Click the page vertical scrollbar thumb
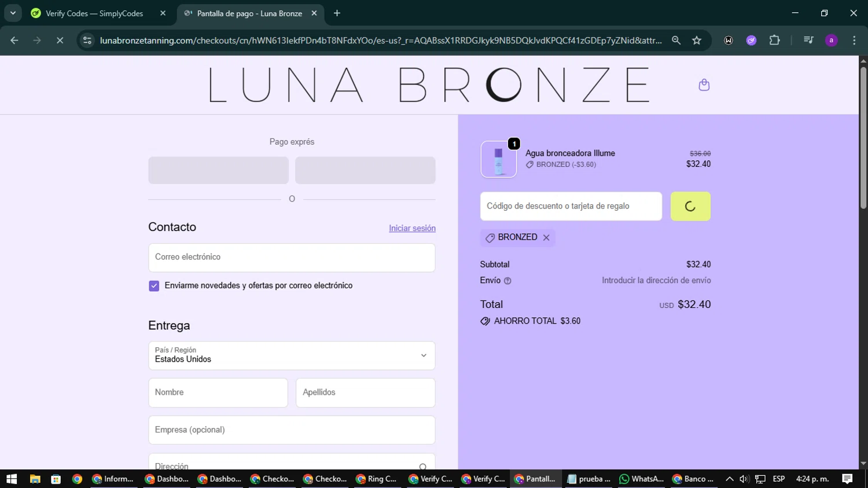 coord(863,138)
